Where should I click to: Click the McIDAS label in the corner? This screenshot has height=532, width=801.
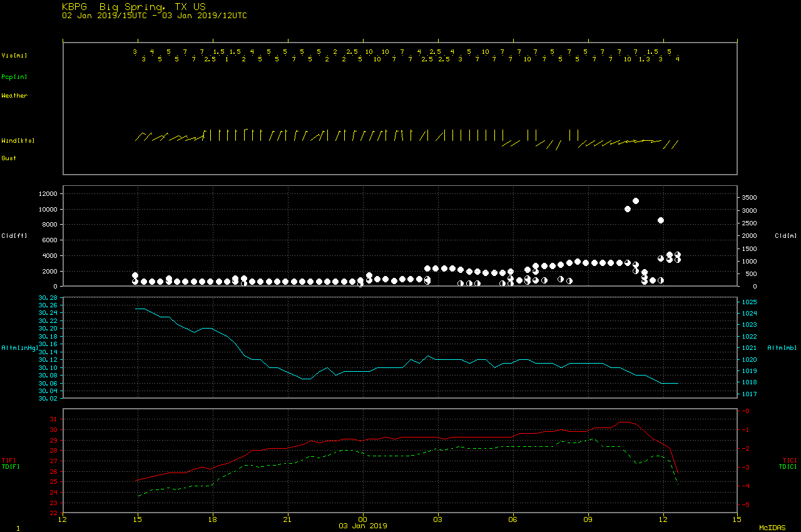click(x=773, y=528)
